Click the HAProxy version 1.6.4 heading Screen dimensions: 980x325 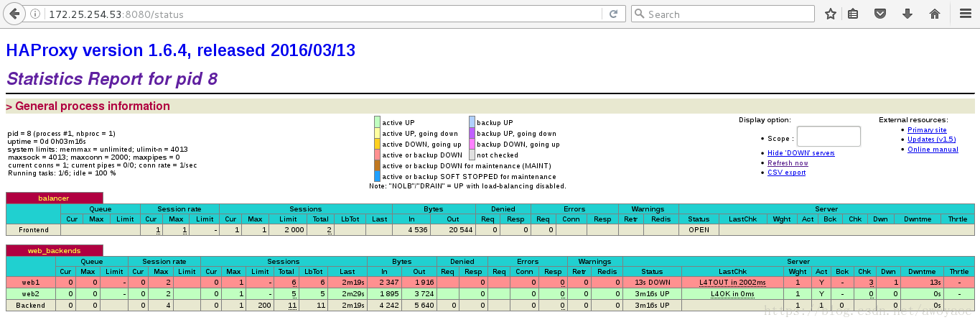[180, 51]
